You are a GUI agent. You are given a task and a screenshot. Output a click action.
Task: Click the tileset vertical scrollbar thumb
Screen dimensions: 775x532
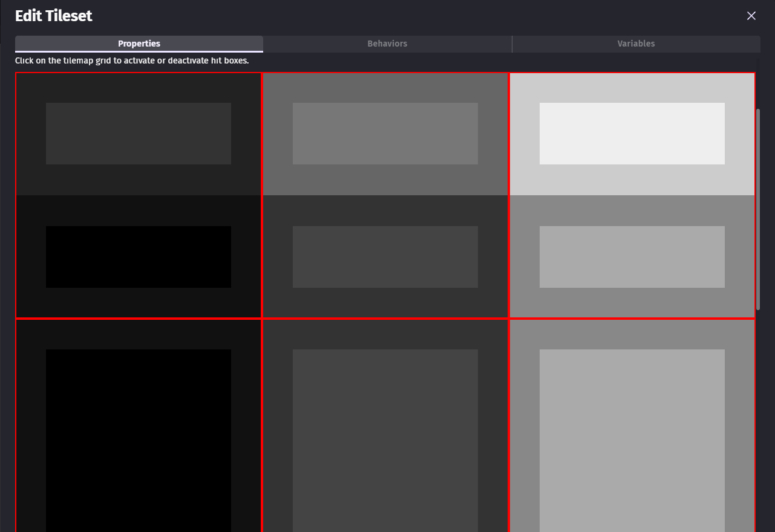pos(758,209)
